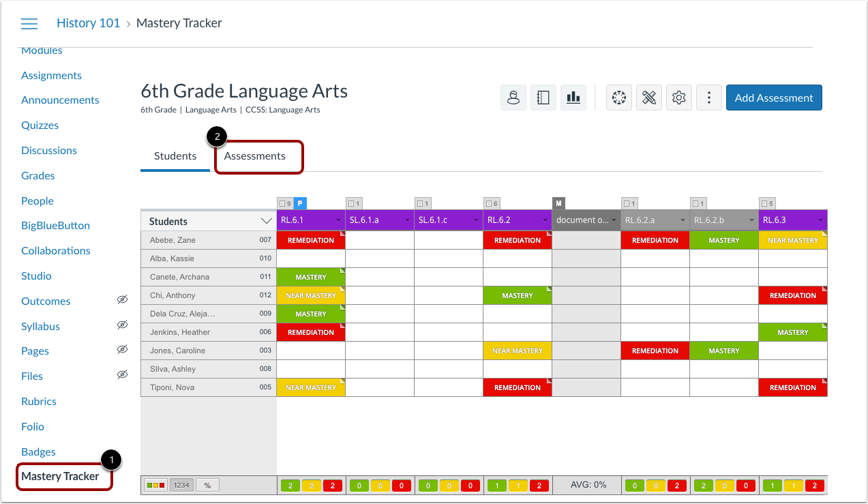The width and height of the screenshot is (868, 504).
Task: Open the bar chart reports icon
Action: tap(573, 98)
